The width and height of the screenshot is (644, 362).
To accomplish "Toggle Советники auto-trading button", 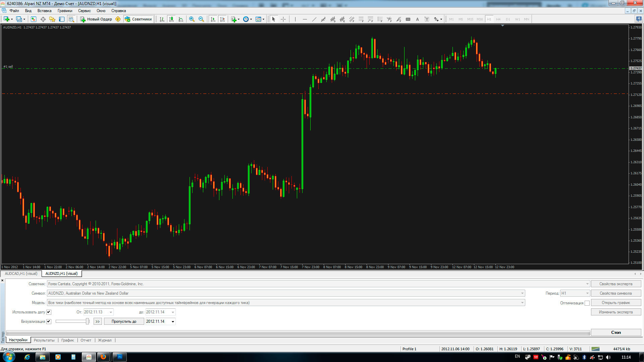I will coord(139,19).
